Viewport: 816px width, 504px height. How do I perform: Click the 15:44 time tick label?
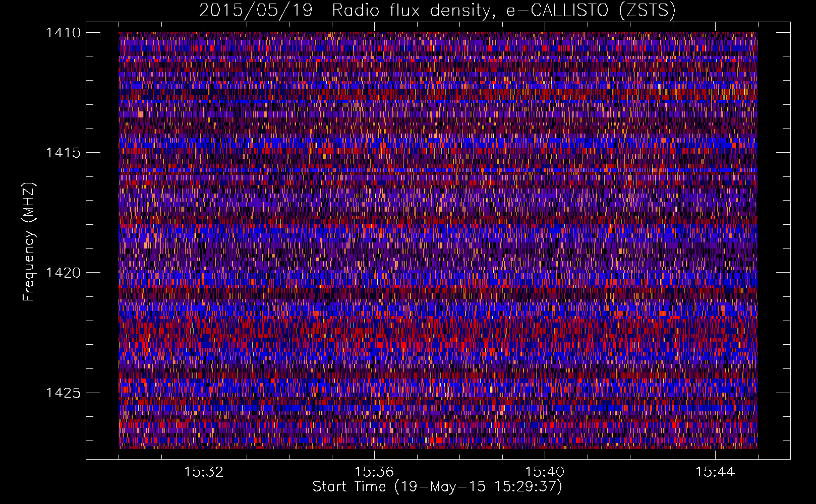[x=715, y=472]
